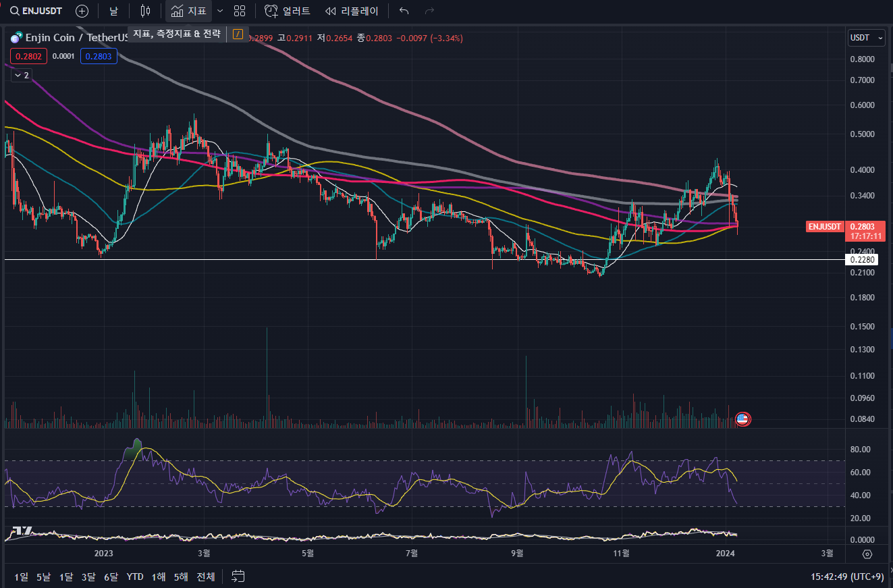Select the YTD time range
Screen dimensions: 893x588
135,577
